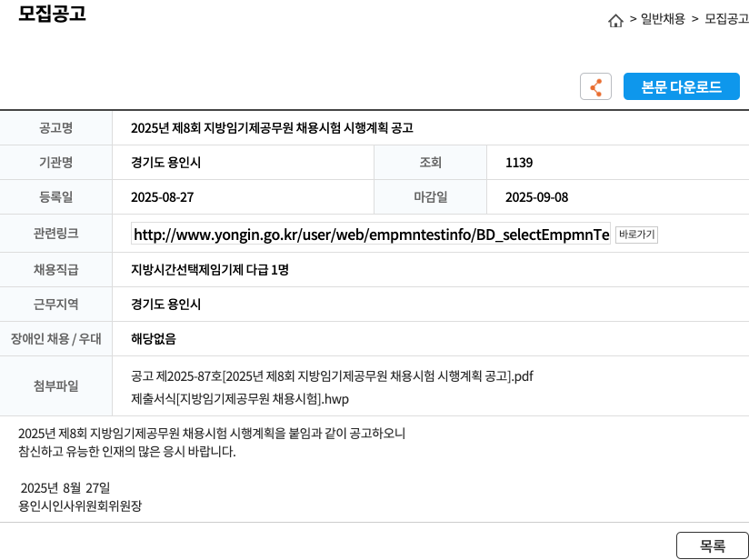The image size is (749, 560).
Task: Click the 기관명 label cell
Action: point(55,163)
